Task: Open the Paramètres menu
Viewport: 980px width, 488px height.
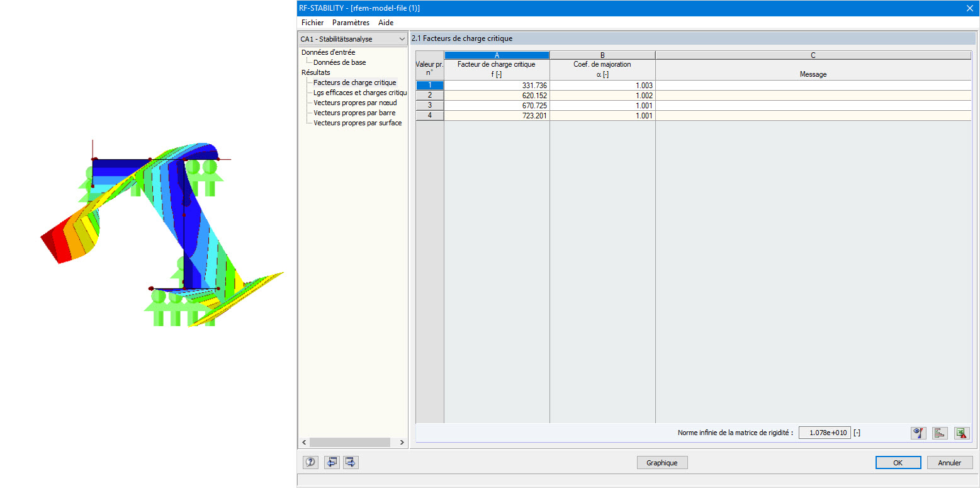Action: pos(351,22)
